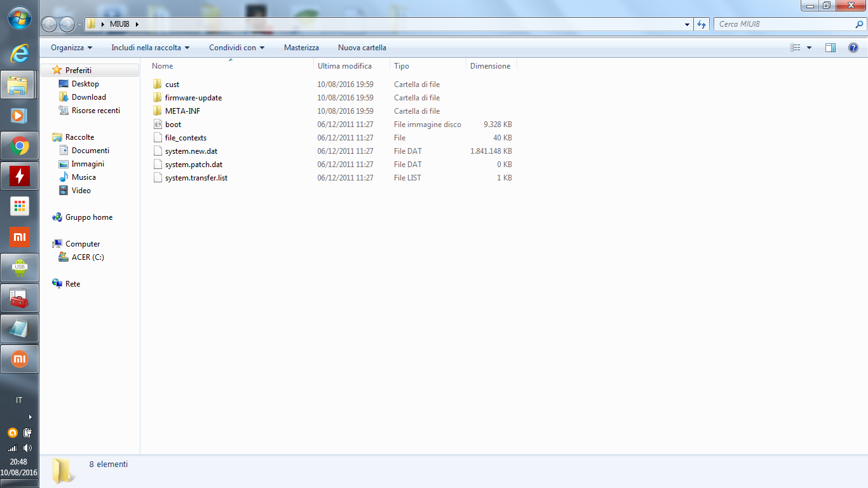This screenshot has width=868, height=488.
Task: Select the META-INF folder
Action: (x=182, y=111)
